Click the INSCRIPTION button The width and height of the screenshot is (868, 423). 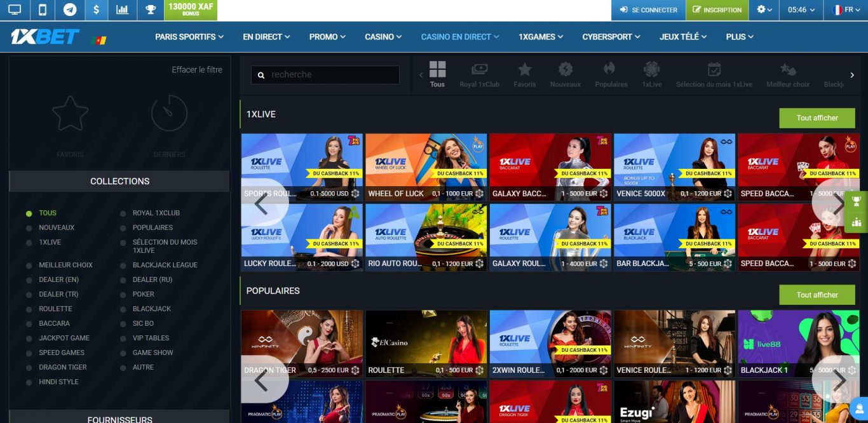[717, 10]
